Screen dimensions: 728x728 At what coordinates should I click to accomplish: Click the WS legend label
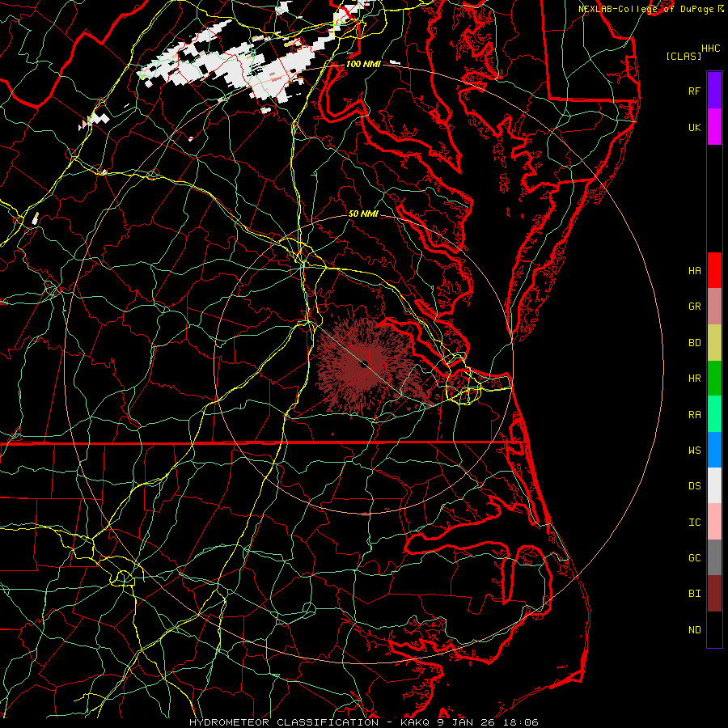(694, 450)
